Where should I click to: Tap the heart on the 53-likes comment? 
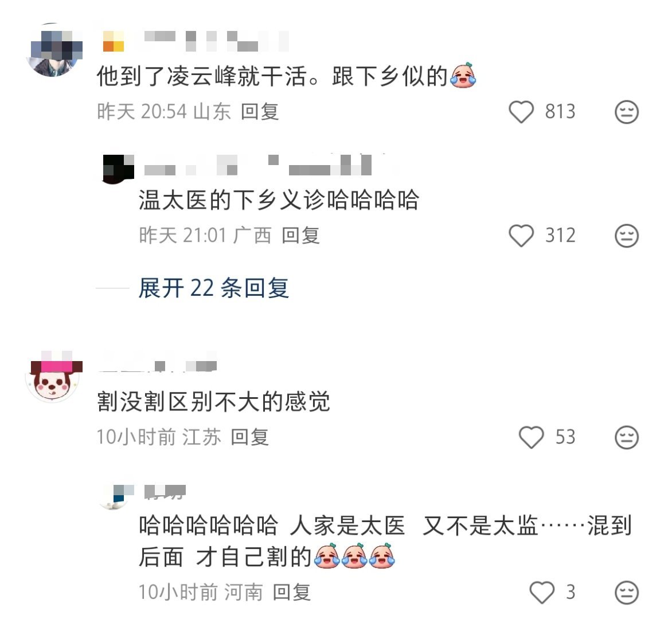pos(531,437)
